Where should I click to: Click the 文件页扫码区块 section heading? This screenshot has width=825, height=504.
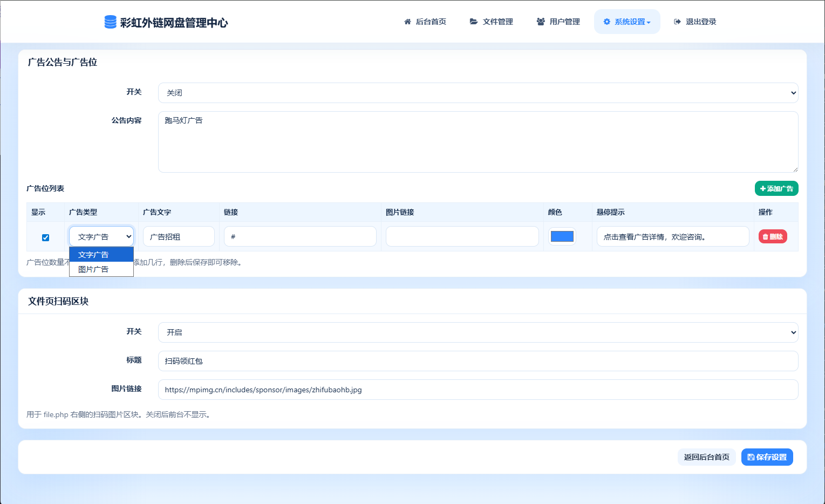coord(58,301)
